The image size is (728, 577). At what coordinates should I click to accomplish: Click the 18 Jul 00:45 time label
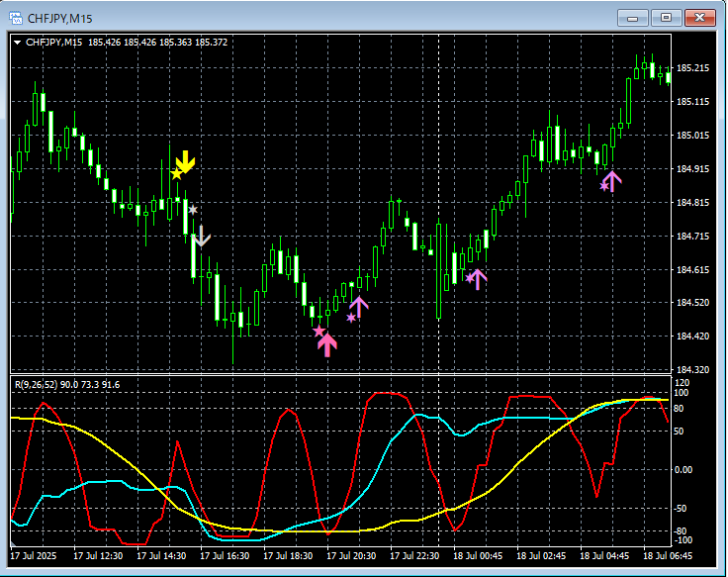tap(478, 555)
